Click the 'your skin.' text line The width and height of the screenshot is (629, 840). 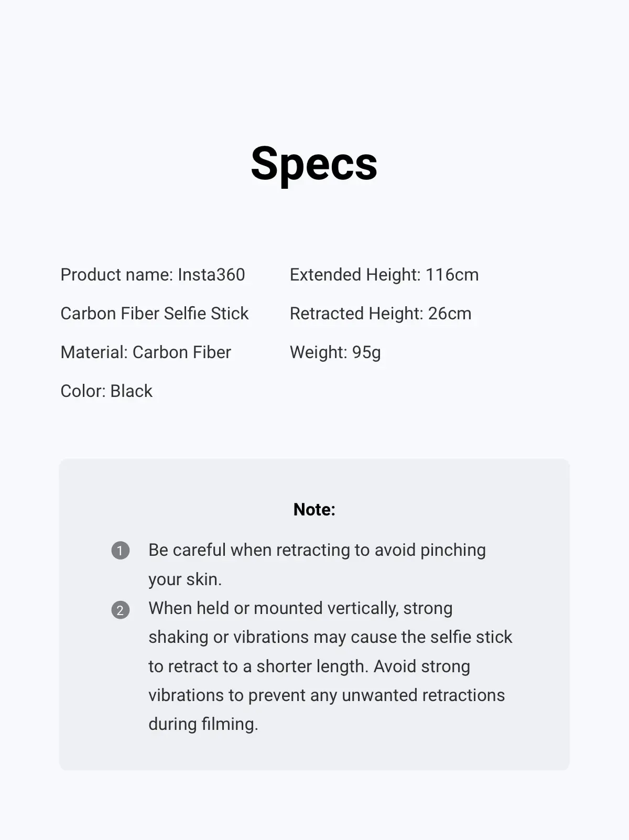(x=185, y=579)
